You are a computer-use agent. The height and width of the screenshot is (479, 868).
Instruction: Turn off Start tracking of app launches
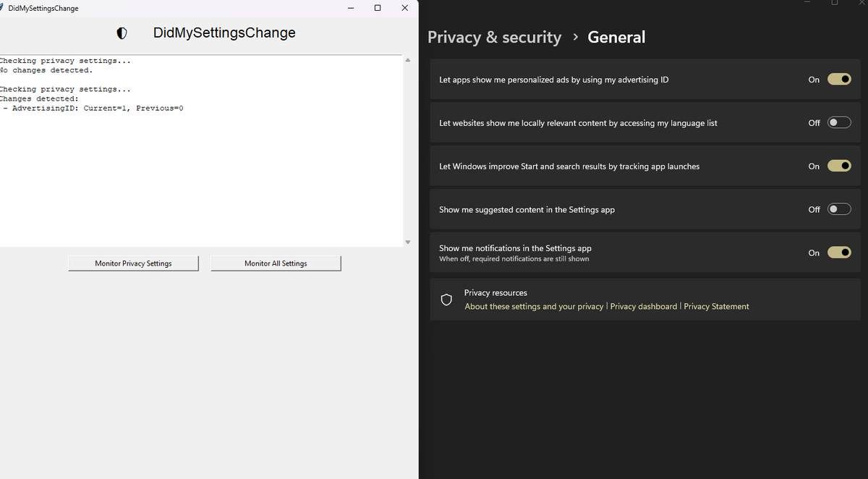[x=838, y=166]
